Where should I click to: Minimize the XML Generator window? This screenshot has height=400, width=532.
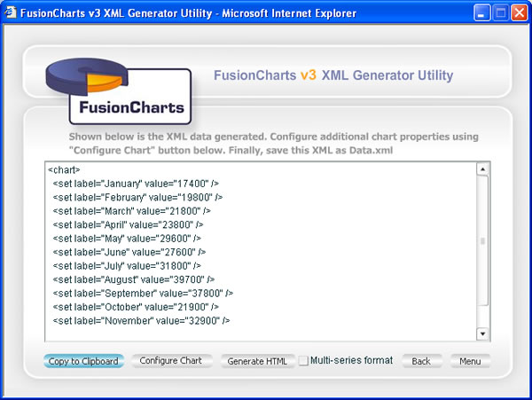[480, 13]
